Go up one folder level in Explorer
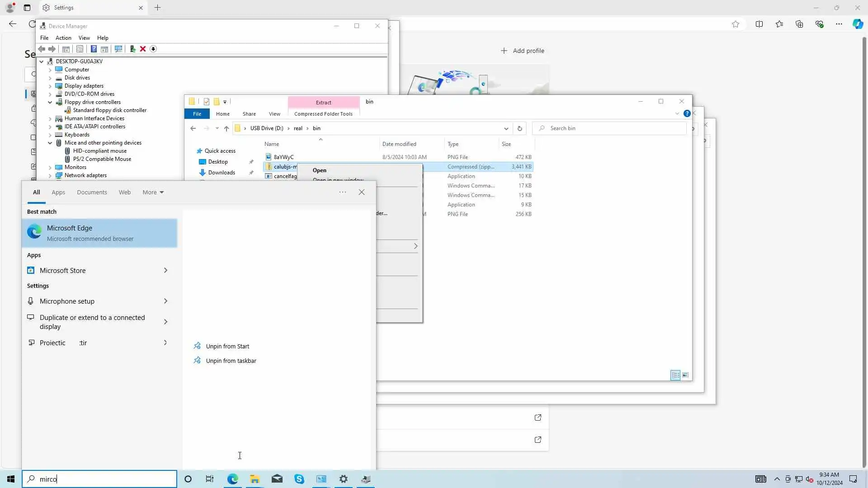The width and height of the screenshot is (868, 488). [226, 128]
